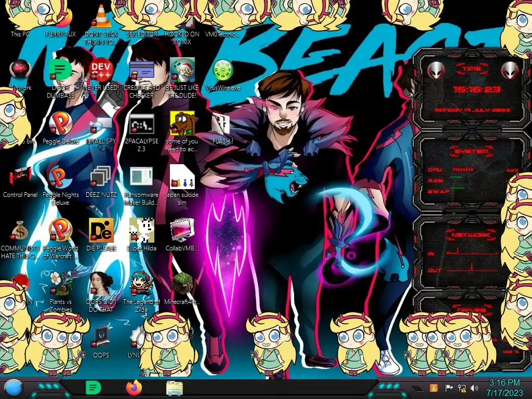Open File Explorer from the taskbar

175,388
